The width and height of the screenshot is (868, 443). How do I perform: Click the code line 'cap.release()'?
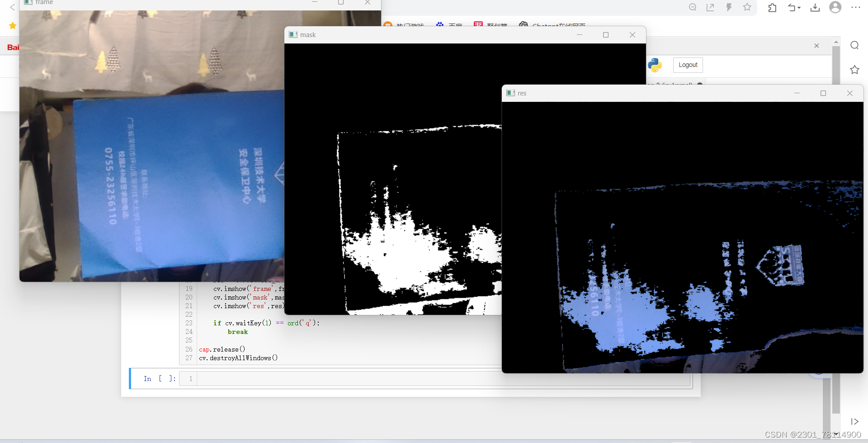[222, 349]
